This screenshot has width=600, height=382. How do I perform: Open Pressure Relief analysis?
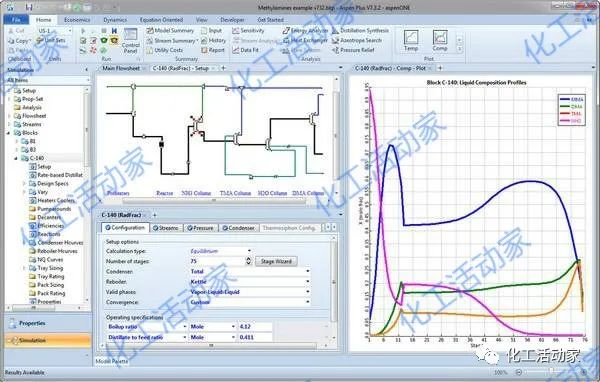click(x=353, y=50)
